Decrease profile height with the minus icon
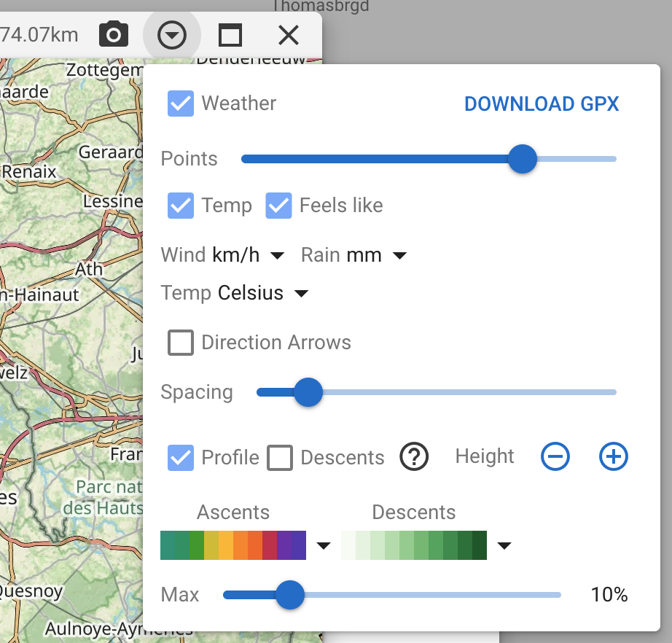This screenshot has width=672, height=643. coord(555,457)
